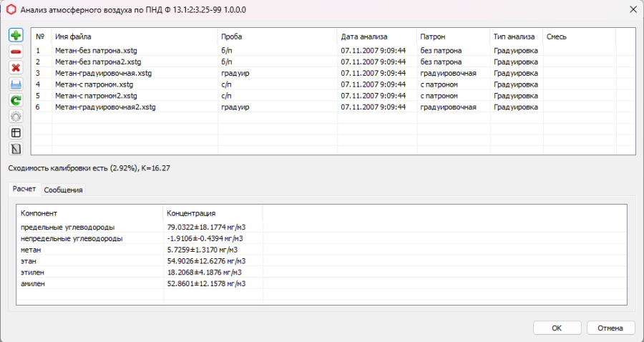Image resolution: width=644 pixels, height=342 pixels.
Task: Click the Градуировка type cell in row 4
Action: click(x=517, y=84)
